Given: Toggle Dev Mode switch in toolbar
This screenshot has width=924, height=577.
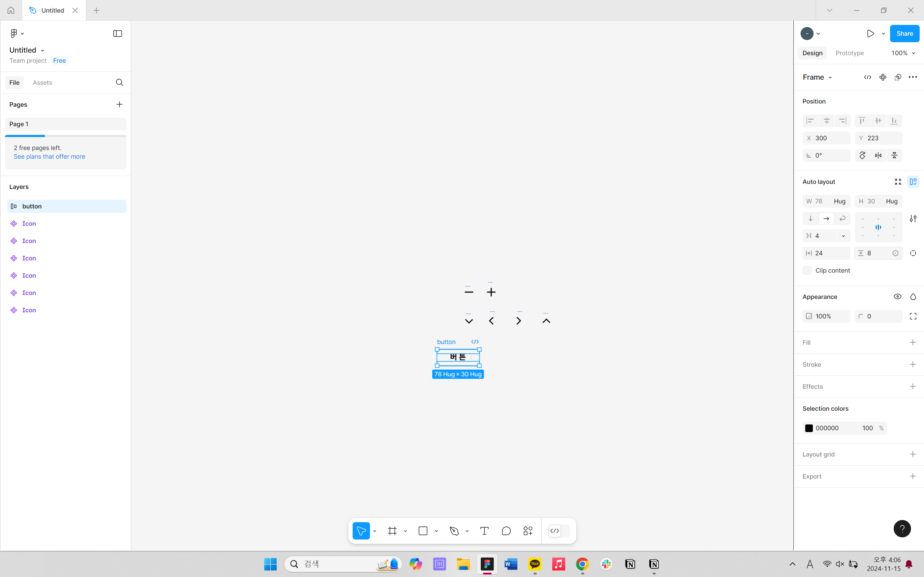Looking at the screenshot, I should point(559,531).
